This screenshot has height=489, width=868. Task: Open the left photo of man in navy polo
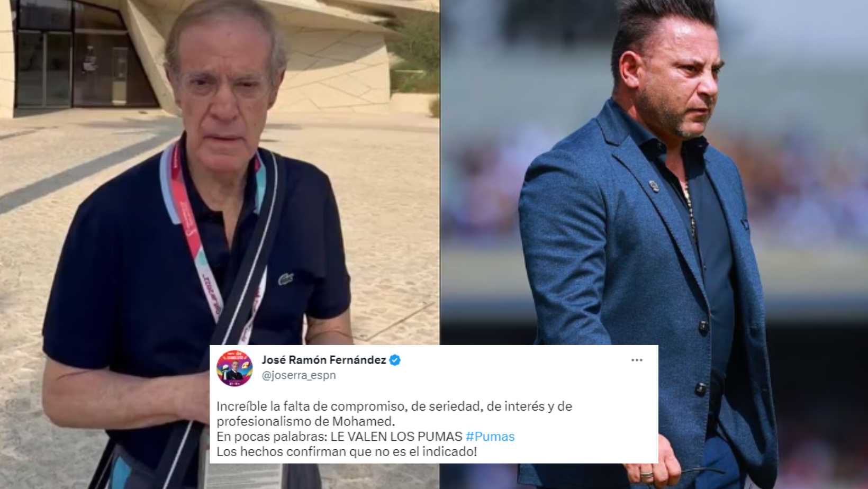(219, 175)
